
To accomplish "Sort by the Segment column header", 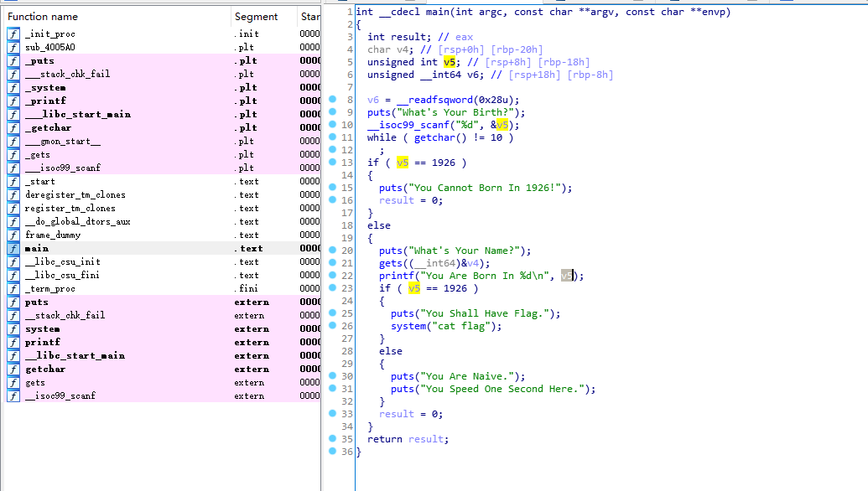I will pyautogui.click(x=256, y=17).
